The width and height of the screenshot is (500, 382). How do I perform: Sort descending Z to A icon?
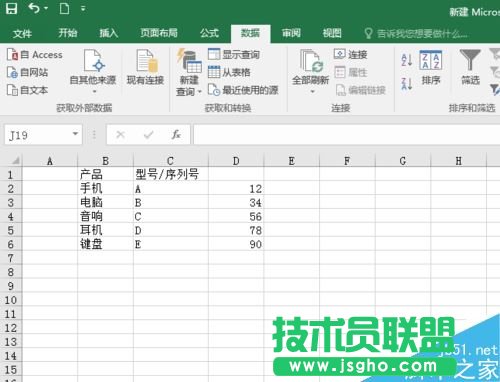tap(407, 83)
